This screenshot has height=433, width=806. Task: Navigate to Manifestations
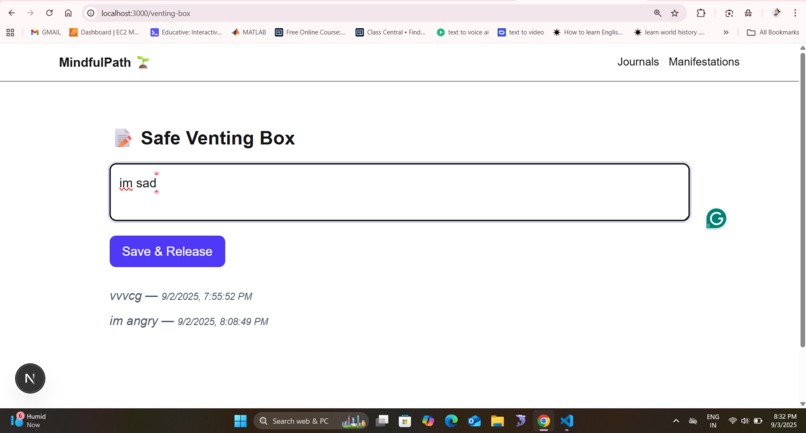(x=704, y=62)
